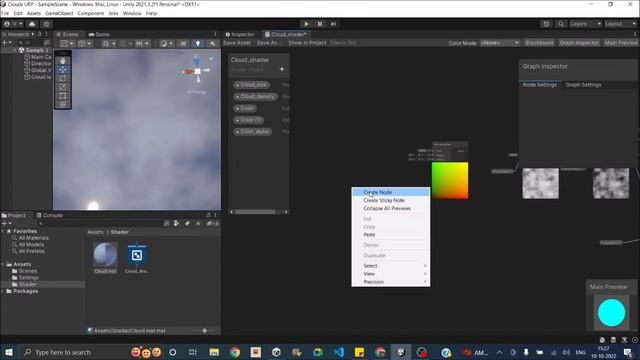Open the GameObject menu
The width and height of the screenshot is (640, 360).
(x=59, y=13)
